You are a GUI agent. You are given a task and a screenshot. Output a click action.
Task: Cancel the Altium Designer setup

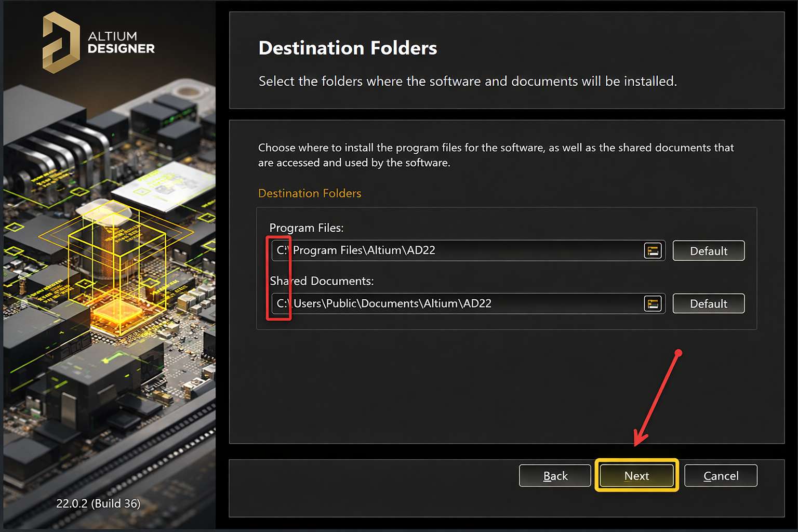(721, 475)
